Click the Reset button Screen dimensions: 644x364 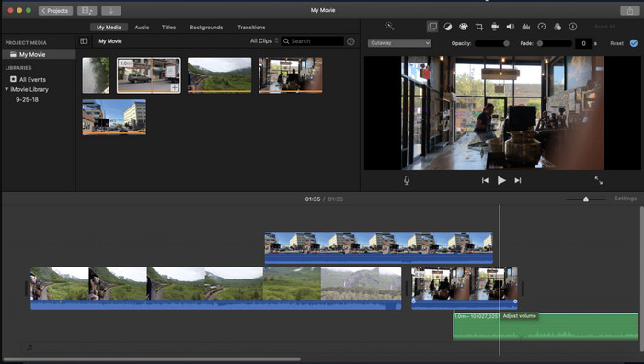click(x=616, y=43)
